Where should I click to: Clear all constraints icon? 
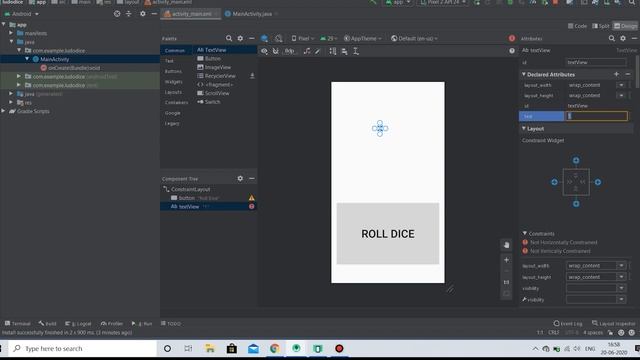click(307, 51)
